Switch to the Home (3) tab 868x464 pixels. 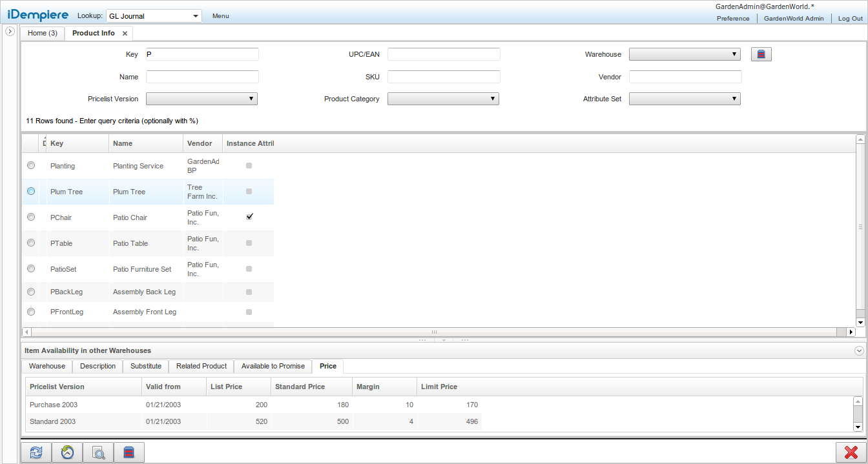41,33
